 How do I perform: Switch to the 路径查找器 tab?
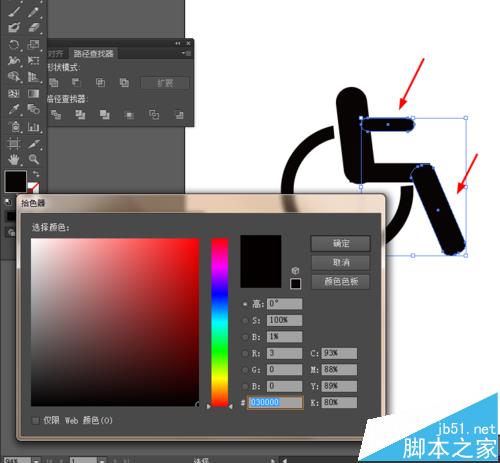point(93,53)
